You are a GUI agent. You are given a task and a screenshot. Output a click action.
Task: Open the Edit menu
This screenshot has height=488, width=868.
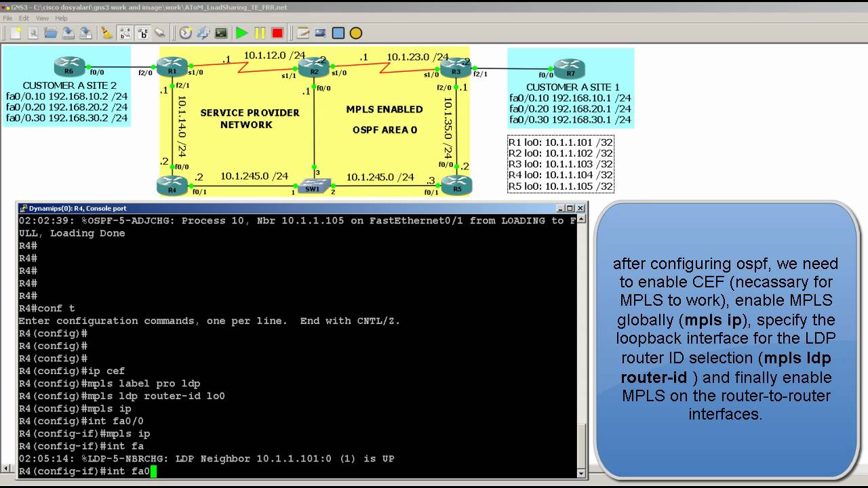coord(24,18)
